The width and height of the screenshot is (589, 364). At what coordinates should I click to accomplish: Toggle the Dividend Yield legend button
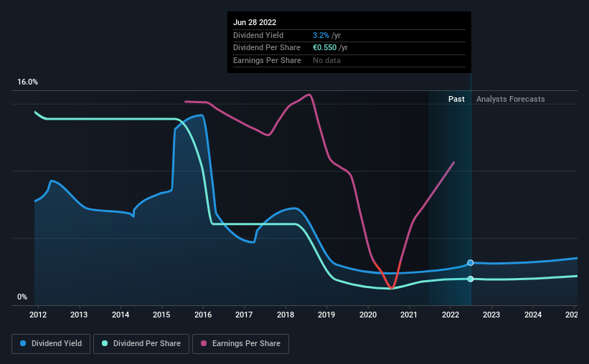click(51, 344)
